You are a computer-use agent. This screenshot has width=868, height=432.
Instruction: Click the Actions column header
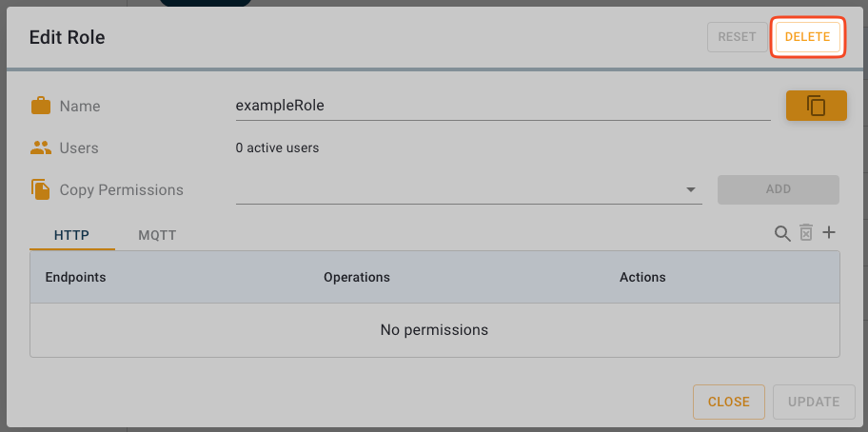tap(642, 277)
